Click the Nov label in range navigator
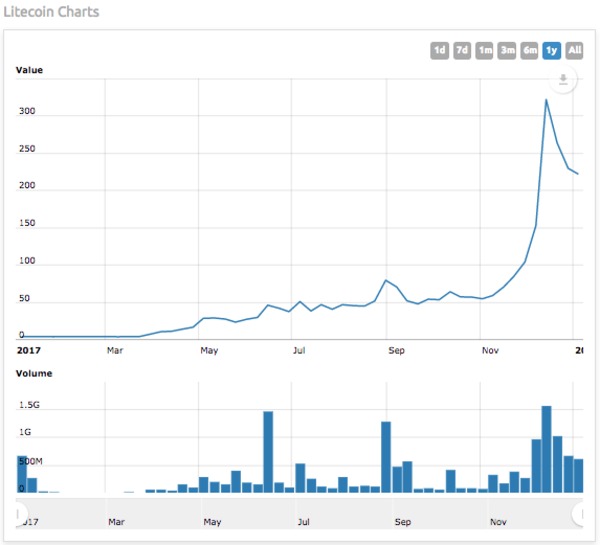 498,522
